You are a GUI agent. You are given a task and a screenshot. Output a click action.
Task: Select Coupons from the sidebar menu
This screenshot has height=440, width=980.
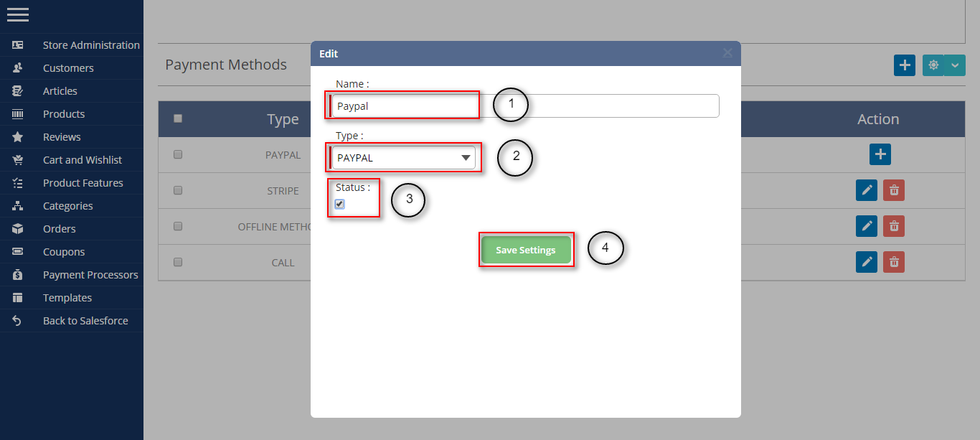click(x=64, y=252)
